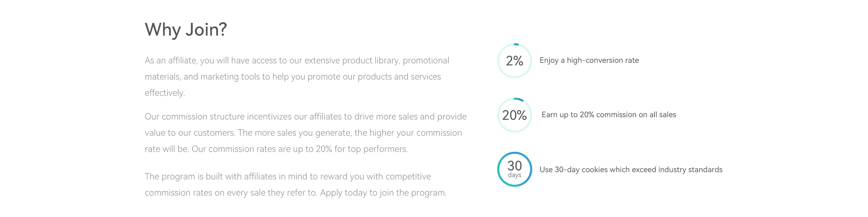
Task: Click the "Why Join?" heading
Action: click(186, 30)
